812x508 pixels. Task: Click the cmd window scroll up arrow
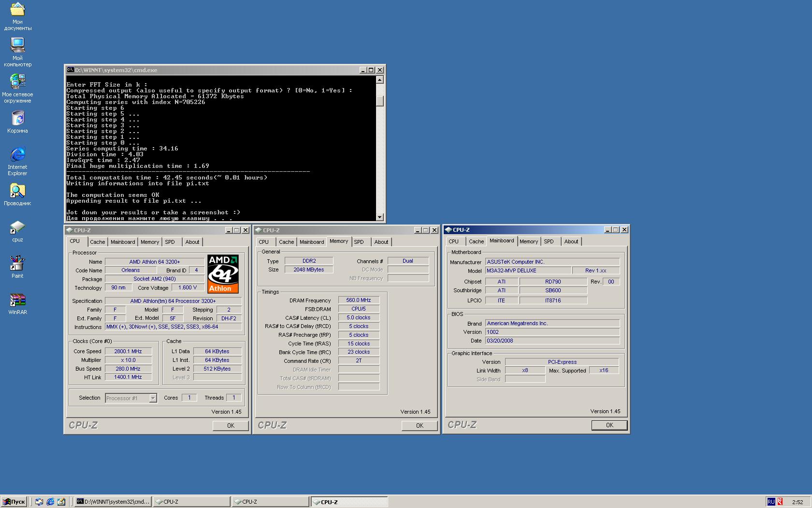pyautogui.click(x=380, y=80)
